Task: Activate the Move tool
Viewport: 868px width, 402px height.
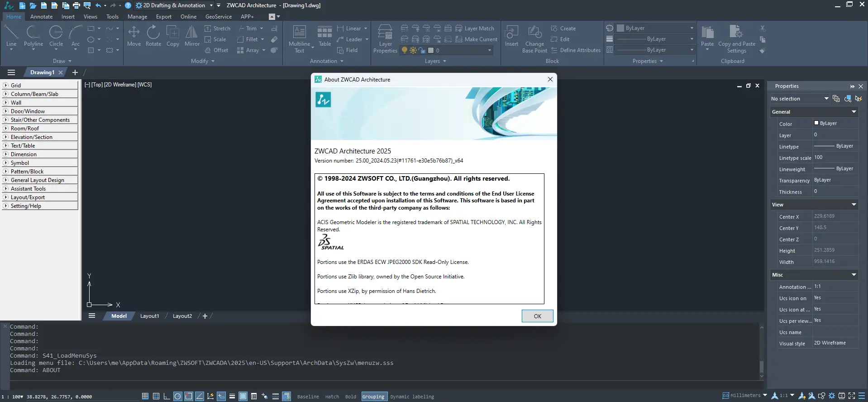Action: click(134, 36)
